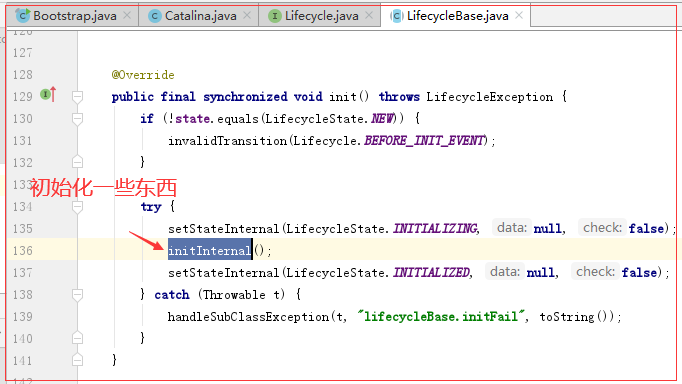The image size is (682, 384).
Task: Click line number 128 in the gutter
Action: (23, 75)
